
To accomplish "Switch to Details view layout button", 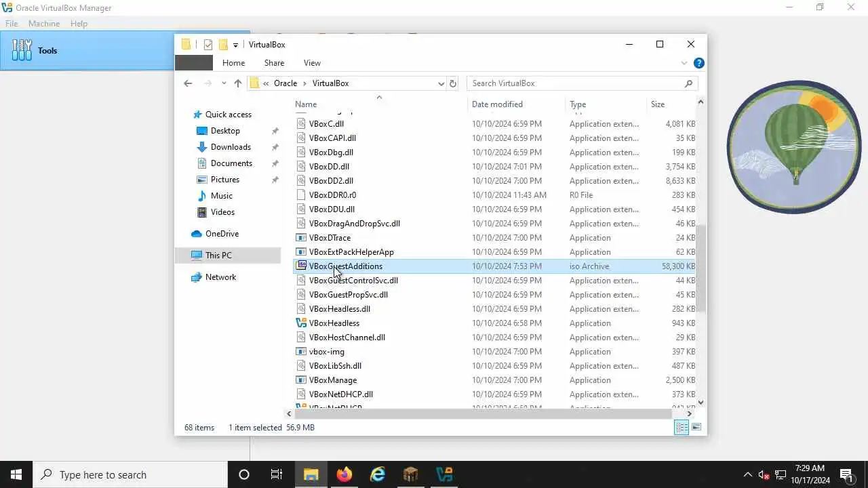I will pos(682,427).
